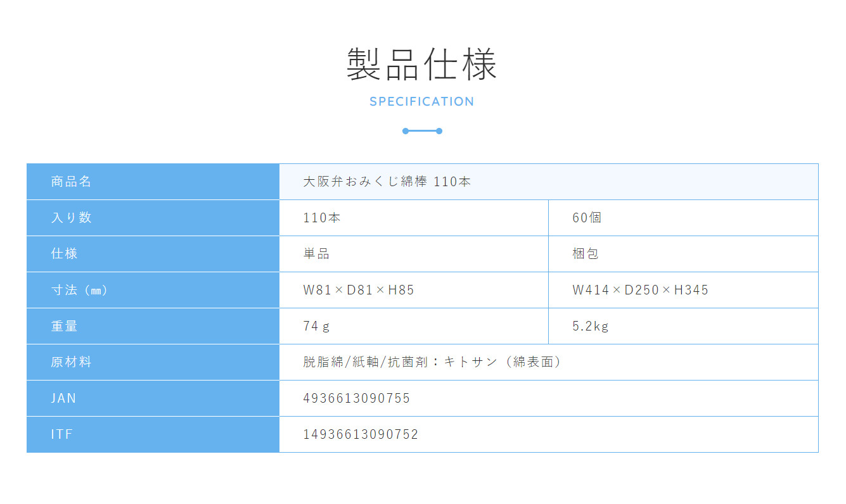Click the ITF code 14936613090752
The width and height of the screenshot is (846, 504).
click(x=361, y=434)
